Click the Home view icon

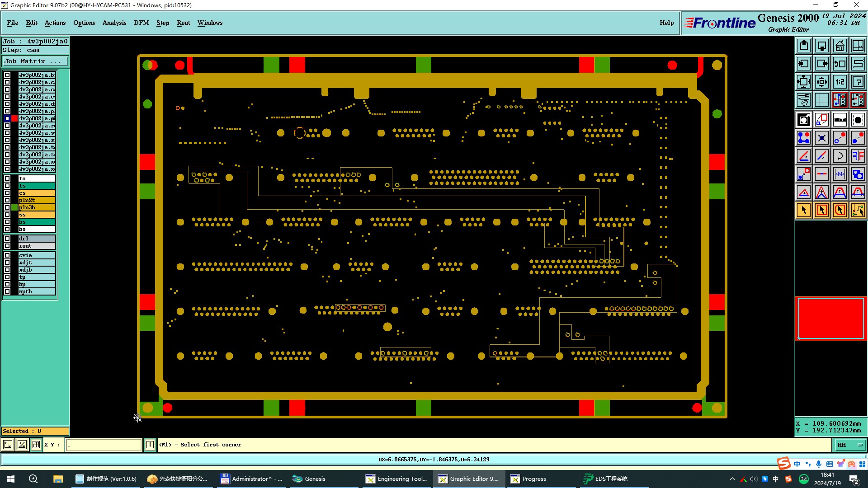click(x=840, y=46)
